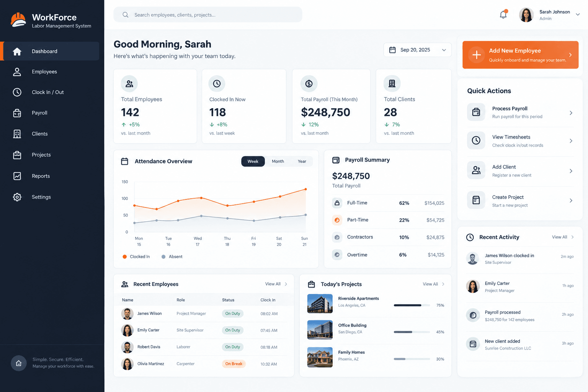Switch attendance chart to Year view

click(x=302, y=162)
